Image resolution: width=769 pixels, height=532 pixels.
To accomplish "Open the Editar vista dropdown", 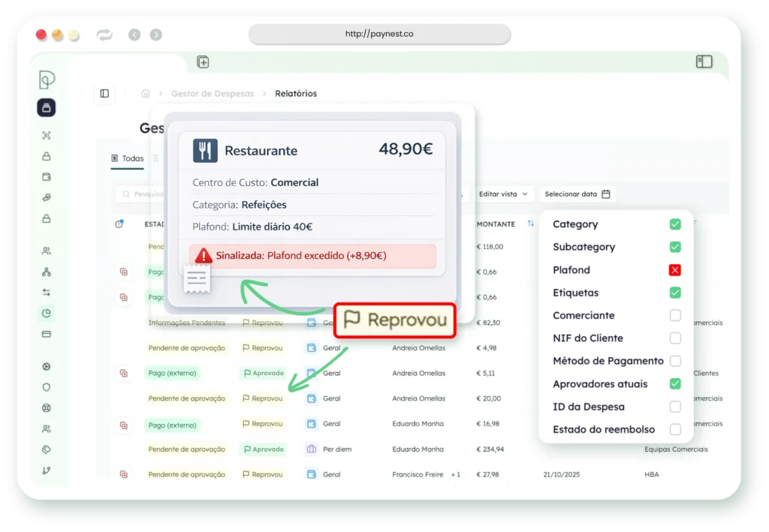I will [503, 194].
